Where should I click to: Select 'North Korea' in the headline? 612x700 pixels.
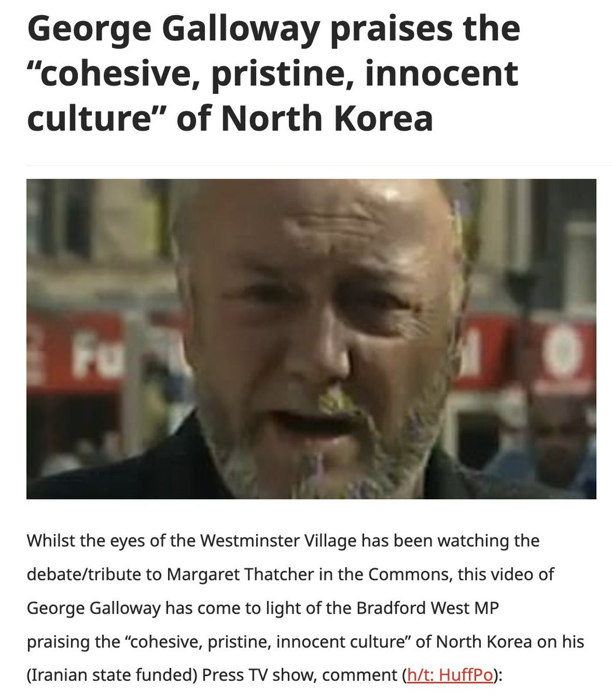[328, 117]
